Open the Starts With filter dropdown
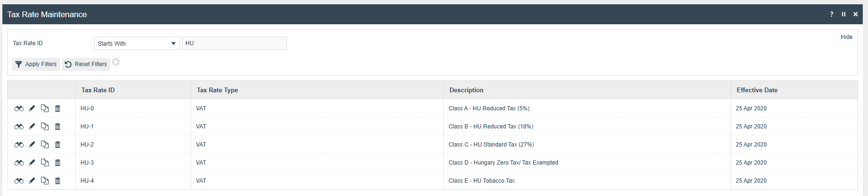The height and width of the screenshot is (196, 868). [137, 43]
